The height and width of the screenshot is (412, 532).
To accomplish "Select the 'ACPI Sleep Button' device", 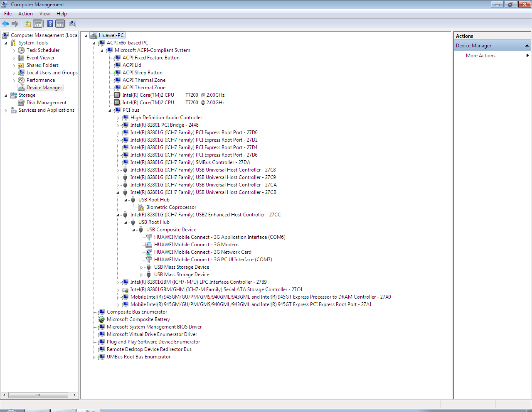I will [143, 73].
